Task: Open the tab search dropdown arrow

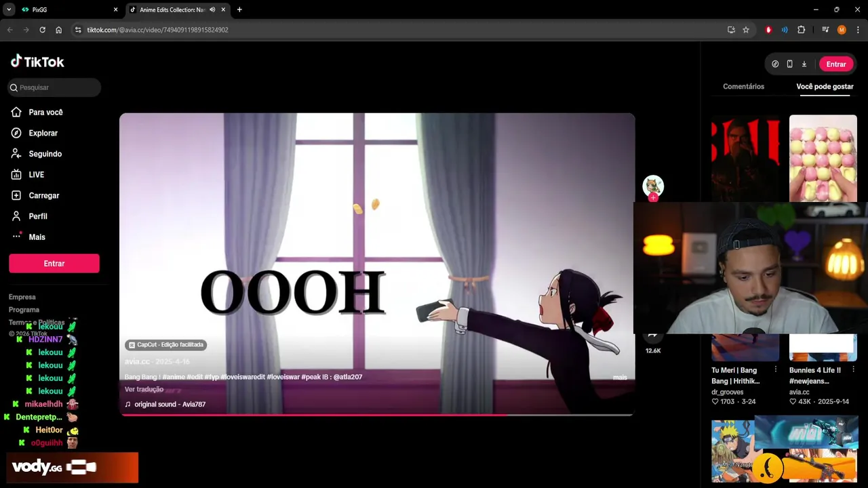Action: (9, 9)
